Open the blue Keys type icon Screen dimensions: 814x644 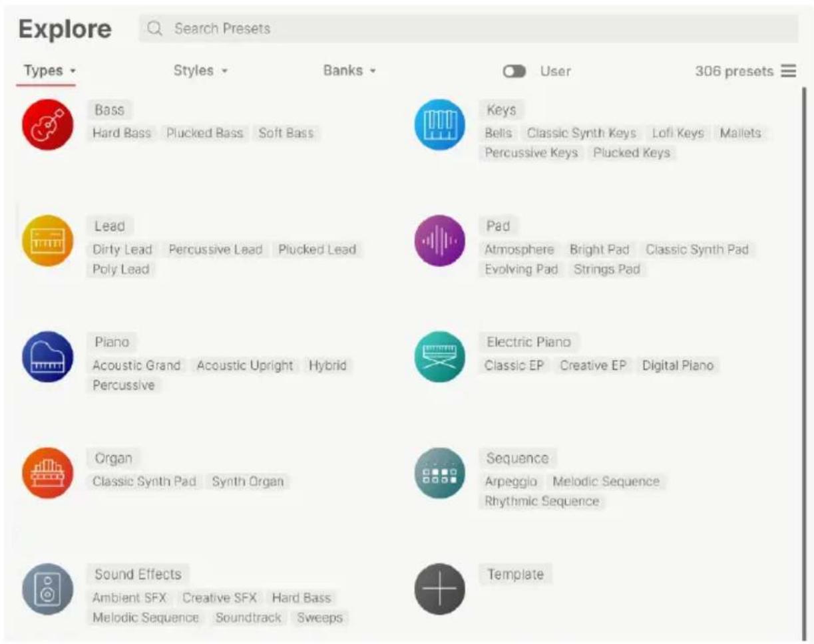(439, 124)
